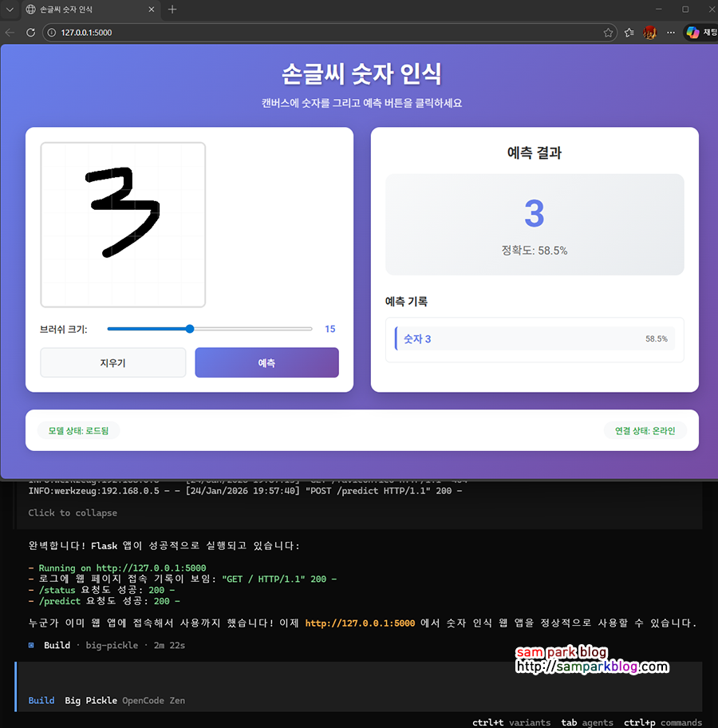Click Big Pickle model name
718x728 pixels.
91,700
